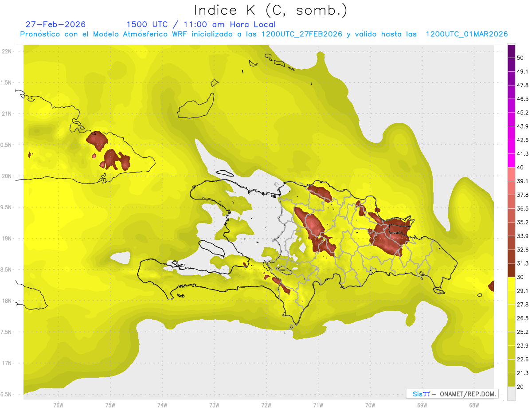The image size is (532, 411).
Task: Choose the dark brown swatch between 30 and 31.3
Action: [512, 270]
